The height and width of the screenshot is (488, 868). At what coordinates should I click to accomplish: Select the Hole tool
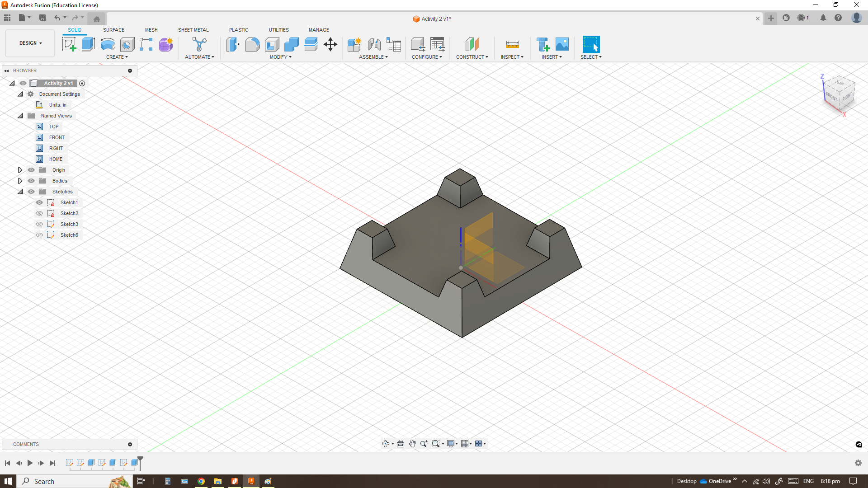tap(127, 44)
